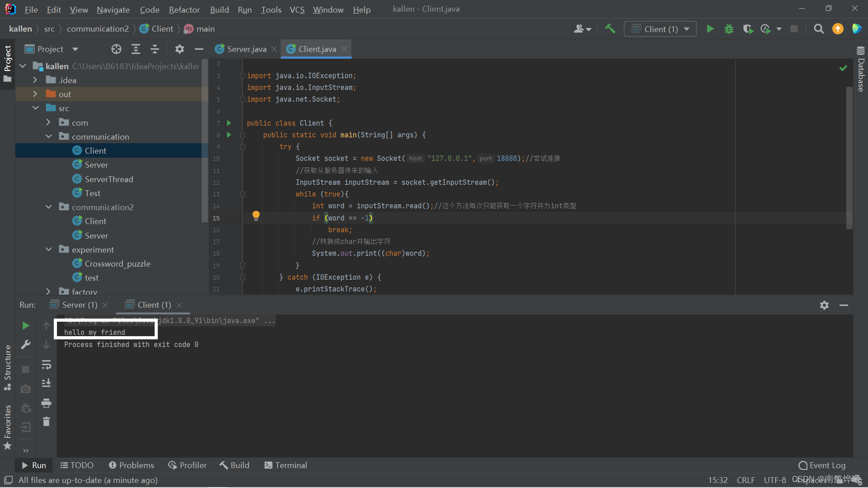Toggle scroll to end in Run console

[x=46, y=383]
